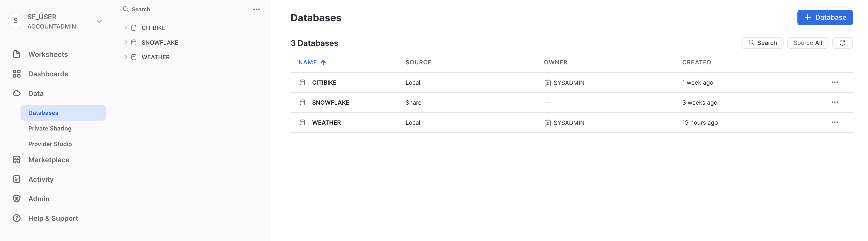Expand the SNOWFLAKE database tree node
Image resolution: width=868 pixels, height=241 pixels.
point(126,42)
